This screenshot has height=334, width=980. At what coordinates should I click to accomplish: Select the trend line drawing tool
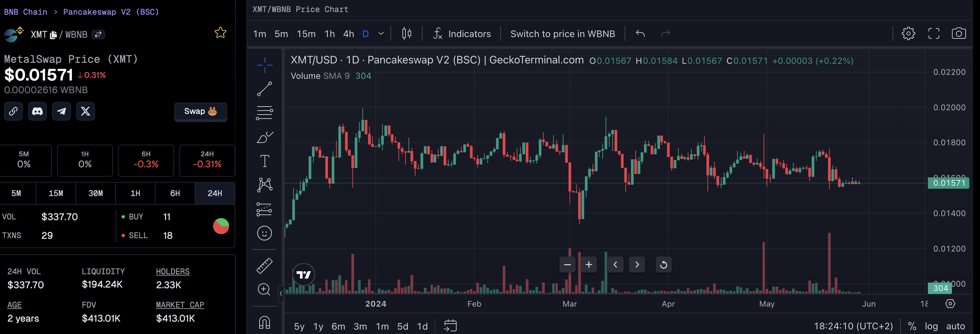(265, 89)
